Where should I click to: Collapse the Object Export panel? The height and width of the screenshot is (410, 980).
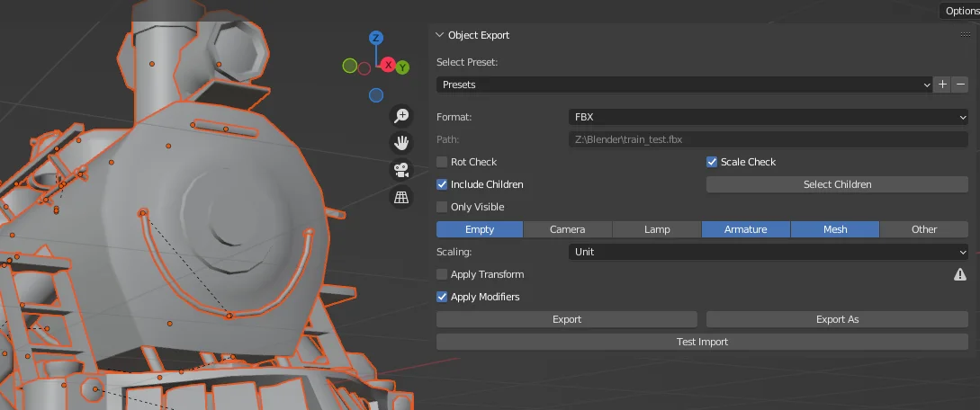(440, 35)
